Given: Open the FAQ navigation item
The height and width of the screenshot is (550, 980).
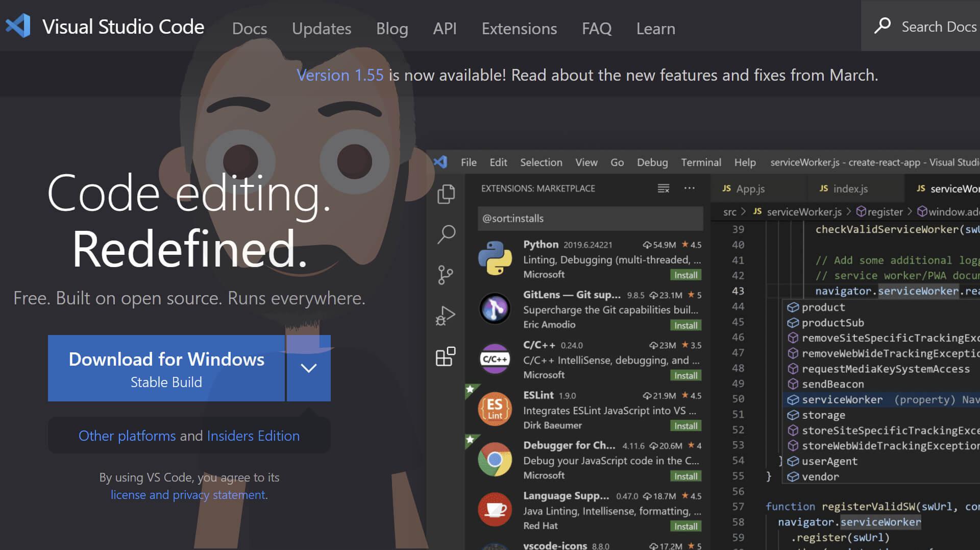Looking at the screenshot, I should [x=597, y=29].
